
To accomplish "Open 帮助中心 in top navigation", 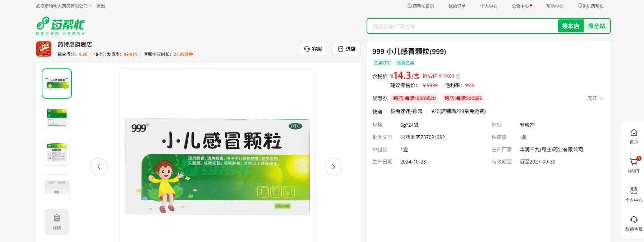I will click(x=555, y=6).
